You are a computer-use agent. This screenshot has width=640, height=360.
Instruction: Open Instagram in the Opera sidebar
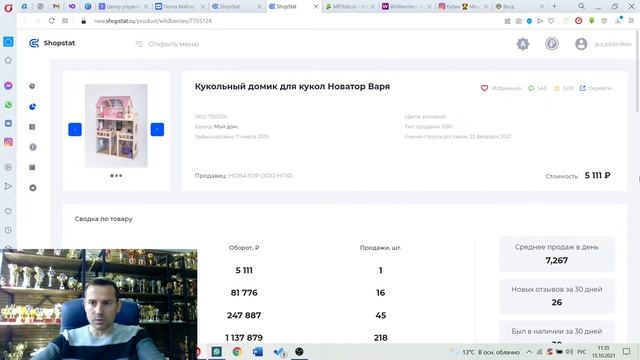pyautogui.click(x=8, y=142)
